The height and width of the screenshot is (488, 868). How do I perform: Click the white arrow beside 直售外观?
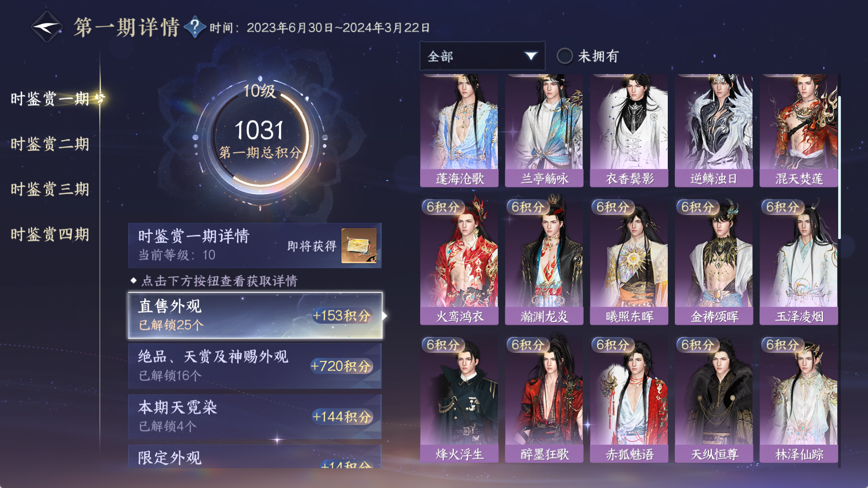[x=385, y=316]
